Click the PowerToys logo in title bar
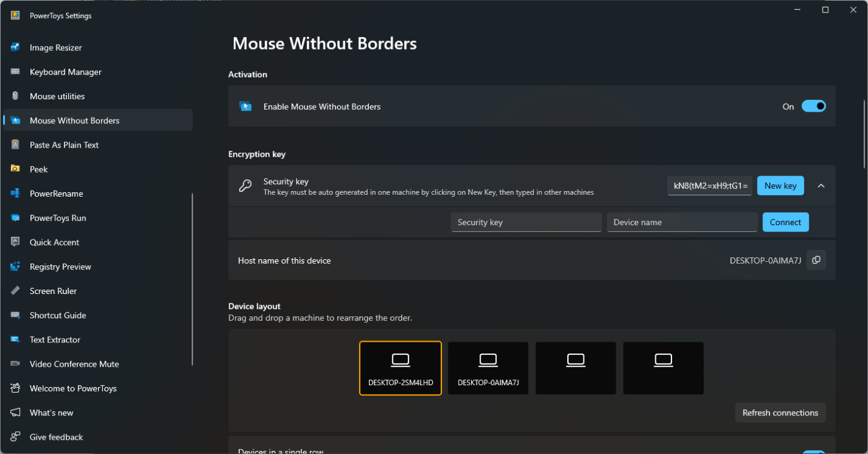Image resolution: width=868 pixels, height=454 pixels. [x=15, y=16]
